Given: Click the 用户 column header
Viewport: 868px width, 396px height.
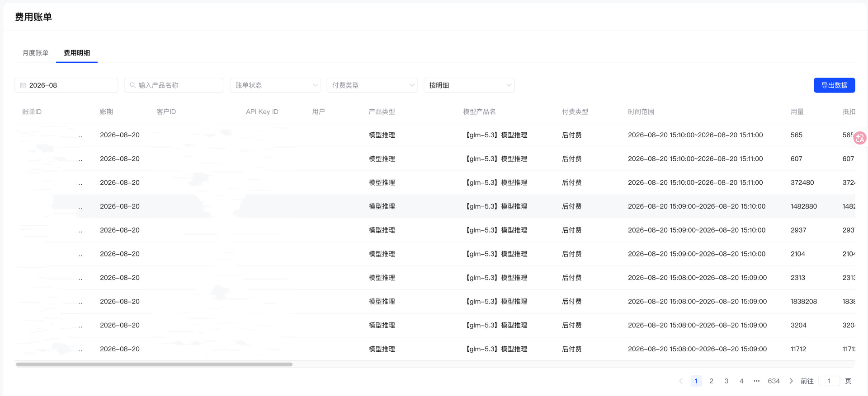Looking at the screenshot, I should point(318,112).
